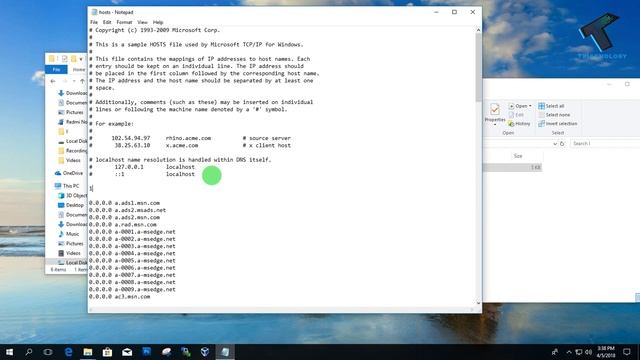Expand the Open dropdown arrow in ribbon
The height and width of the screenshot is (360, 640).
click(530, 106)
